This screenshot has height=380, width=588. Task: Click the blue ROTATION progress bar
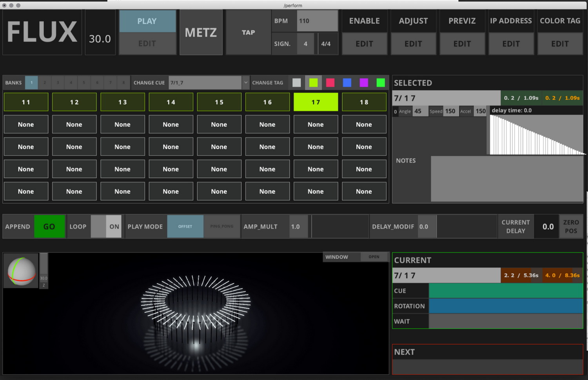(506, 306)
